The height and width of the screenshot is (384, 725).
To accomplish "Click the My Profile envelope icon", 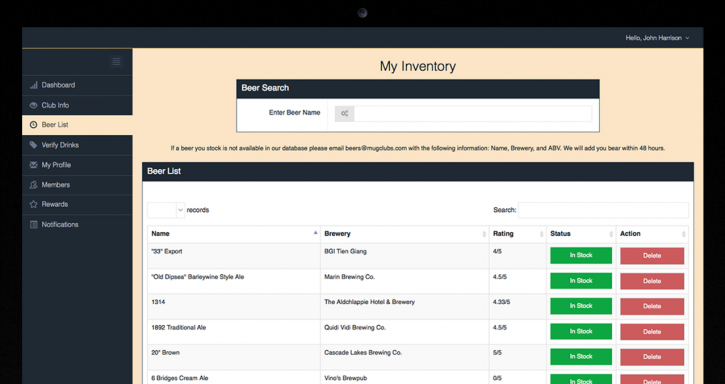I will click(33, 165).
